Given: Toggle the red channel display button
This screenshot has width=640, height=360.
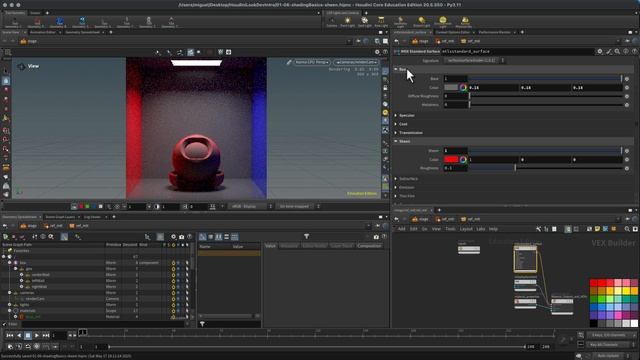Looking at the screenshot, I should pos(81,207).
